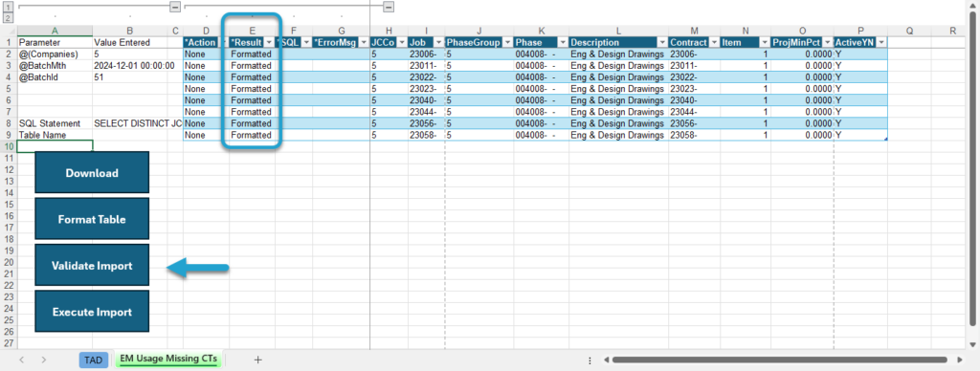Select all cells via corner triangle
This screenshot has width=980, height=371.
(9, 31)
